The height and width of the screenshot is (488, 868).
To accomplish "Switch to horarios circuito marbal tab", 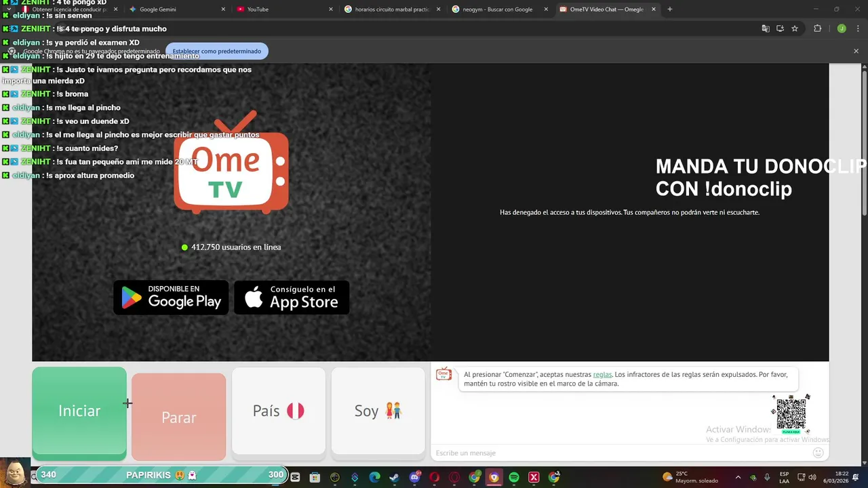I will pyautogui.click(x=392, y=9).
